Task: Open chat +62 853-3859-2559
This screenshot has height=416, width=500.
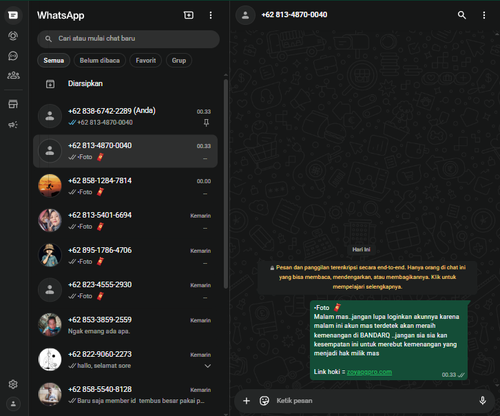Action: [x=125, y=325]
